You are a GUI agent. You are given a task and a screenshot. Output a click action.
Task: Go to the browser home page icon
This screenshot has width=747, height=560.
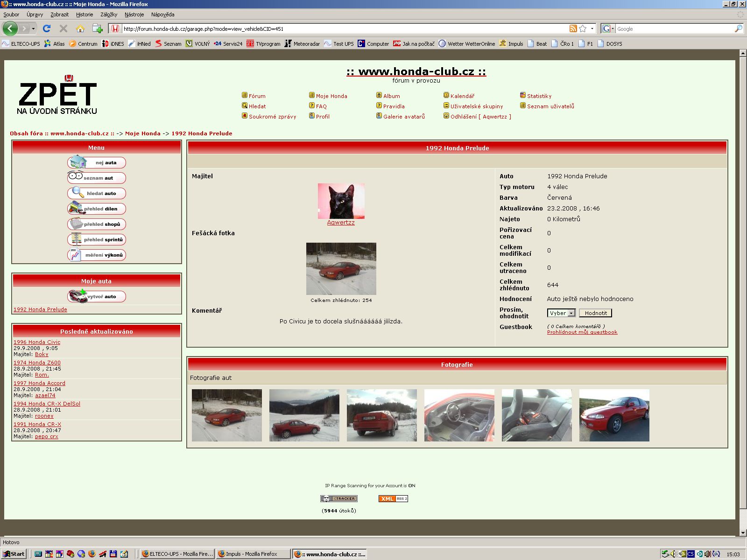80,28
